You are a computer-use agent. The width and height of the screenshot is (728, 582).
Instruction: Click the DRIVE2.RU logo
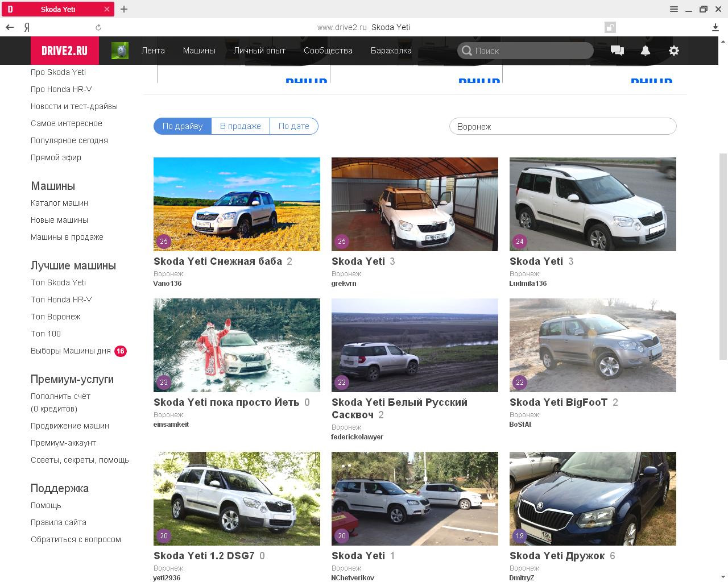(64, 51)
